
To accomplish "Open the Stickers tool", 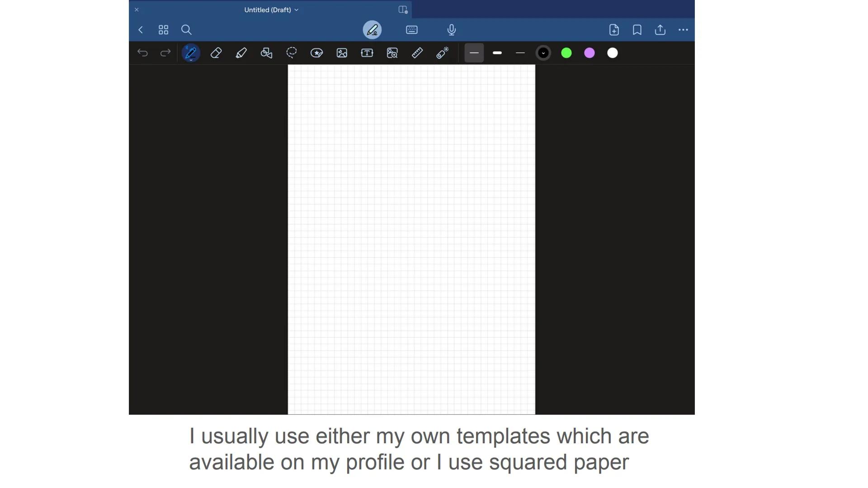I will 316,53.
